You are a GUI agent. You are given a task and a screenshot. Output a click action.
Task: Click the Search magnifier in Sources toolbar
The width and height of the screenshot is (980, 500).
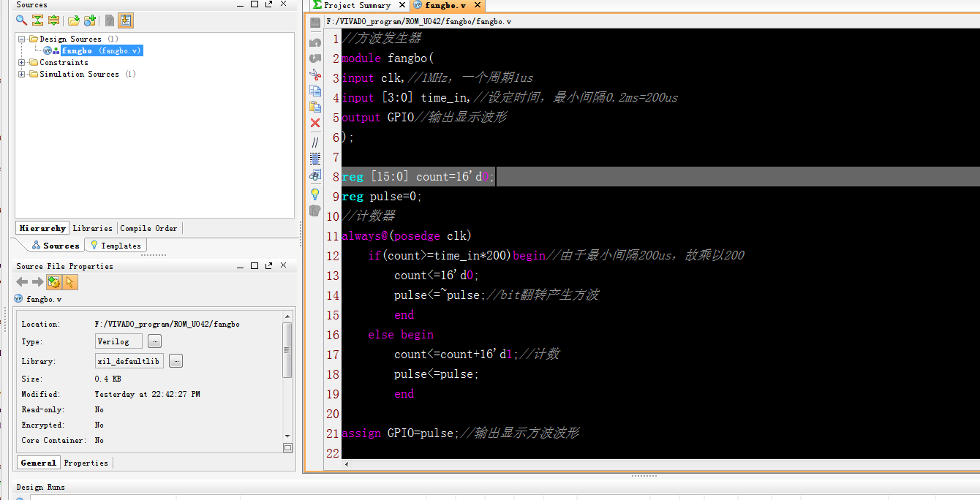[x=22, y=20]
